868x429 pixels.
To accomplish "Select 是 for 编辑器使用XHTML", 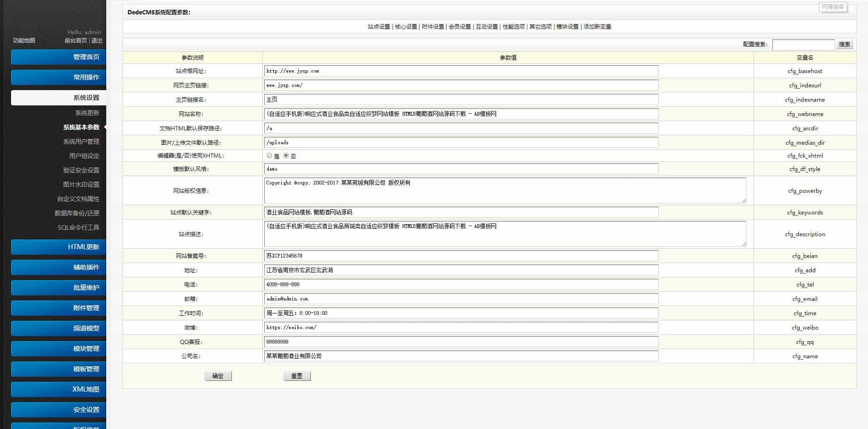I will pos(269,156).
